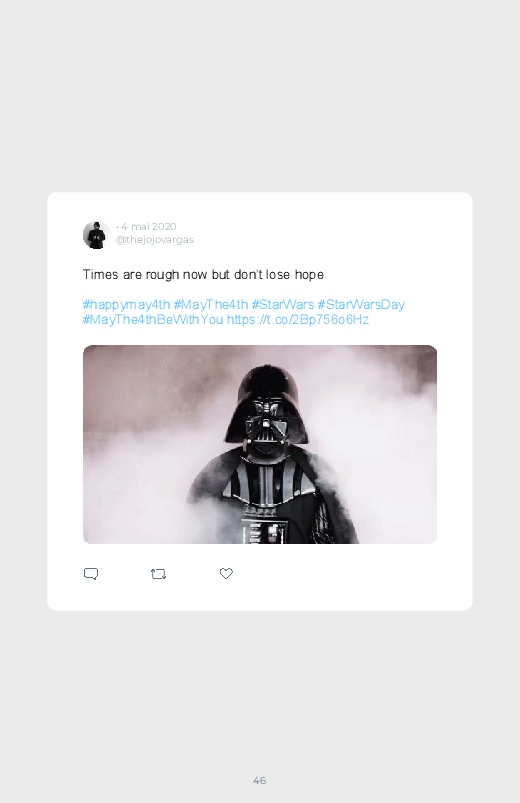Image resolution: width=520 pixels, height=803 pixels.
Task: Click Darth Vader's helmet in the photo
Action: pos(267,406)
